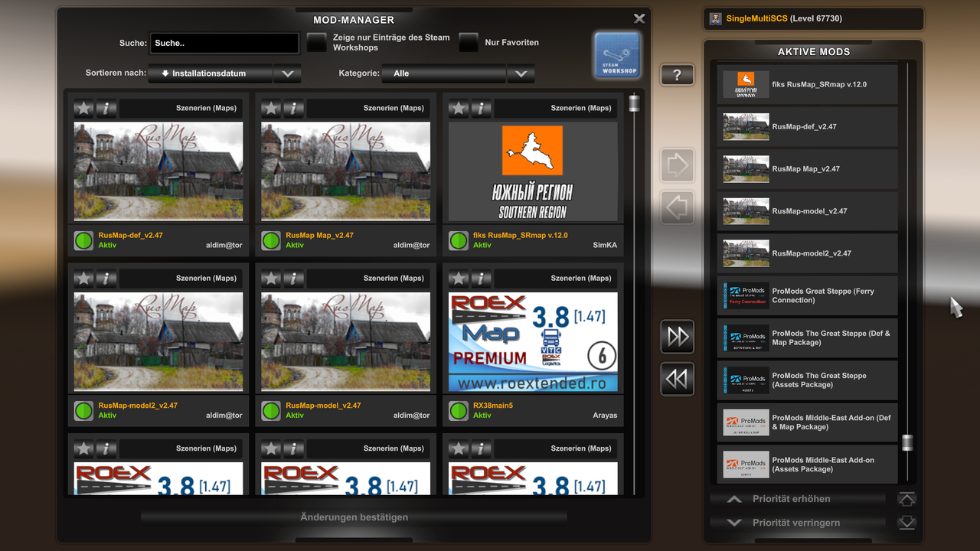Click the Southern Region map thumbnail
Image resolution: width=980 pixels, height=551 pixels.
[533, 171]
